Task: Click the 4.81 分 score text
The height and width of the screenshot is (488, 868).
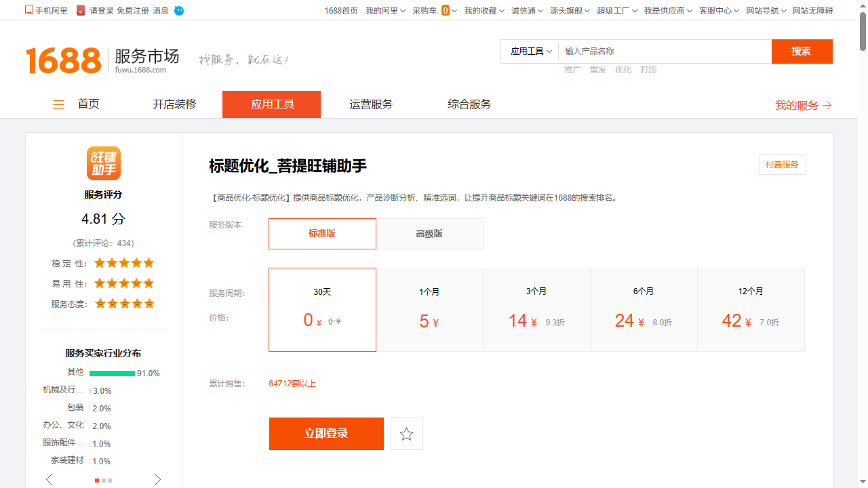Action: [103, 219]
